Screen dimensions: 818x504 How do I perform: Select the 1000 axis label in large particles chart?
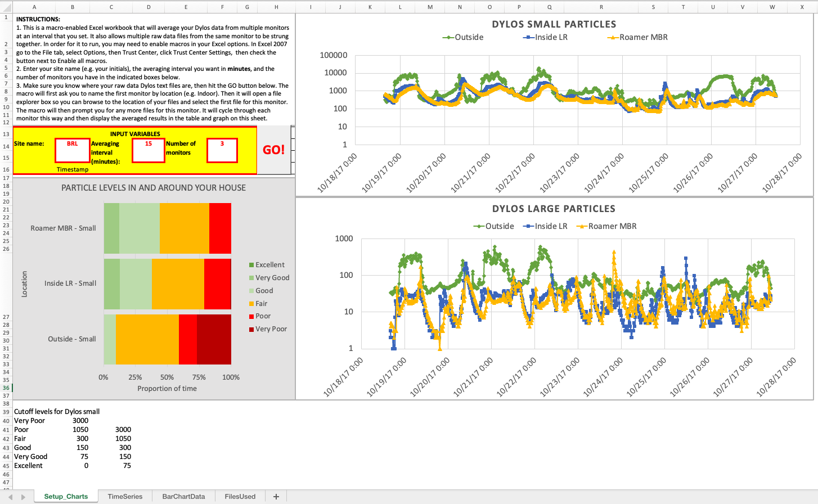344,238
